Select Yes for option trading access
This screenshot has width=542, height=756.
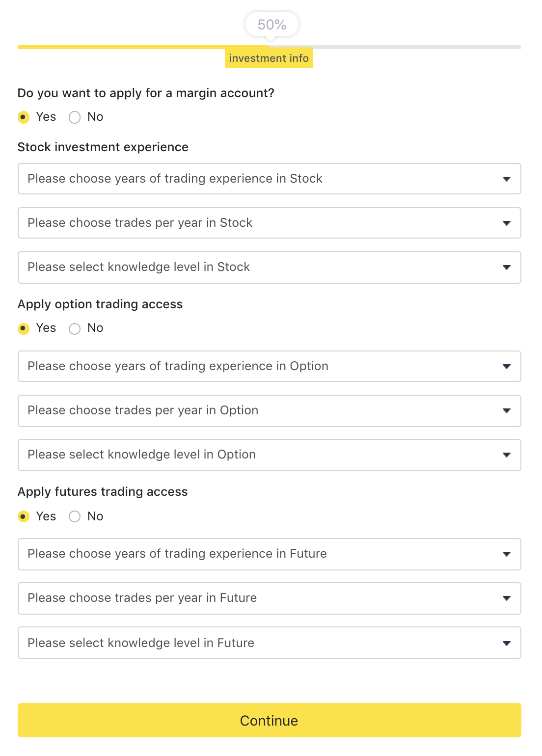[x=24, y=328]
